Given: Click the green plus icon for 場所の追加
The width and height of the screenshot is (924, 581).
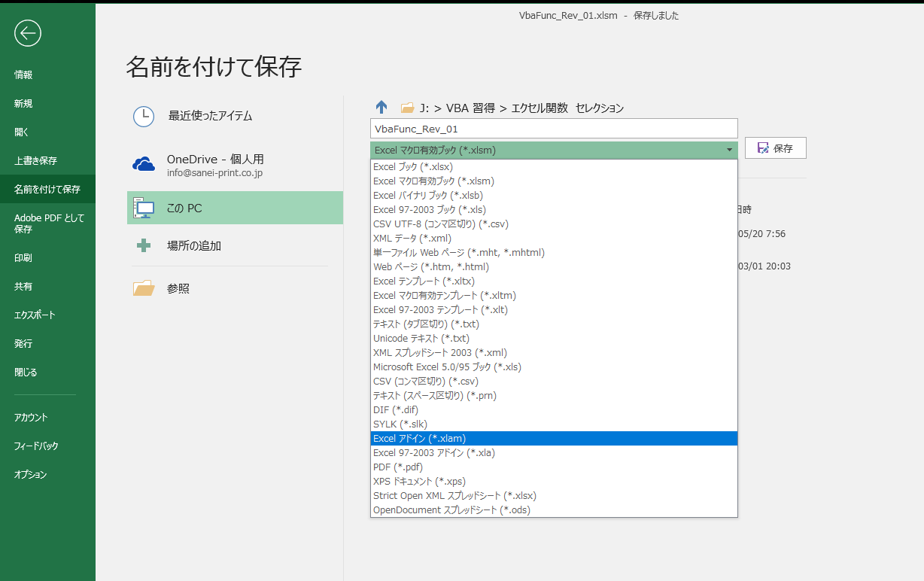Looking at the screenshot, I should 144,245.
